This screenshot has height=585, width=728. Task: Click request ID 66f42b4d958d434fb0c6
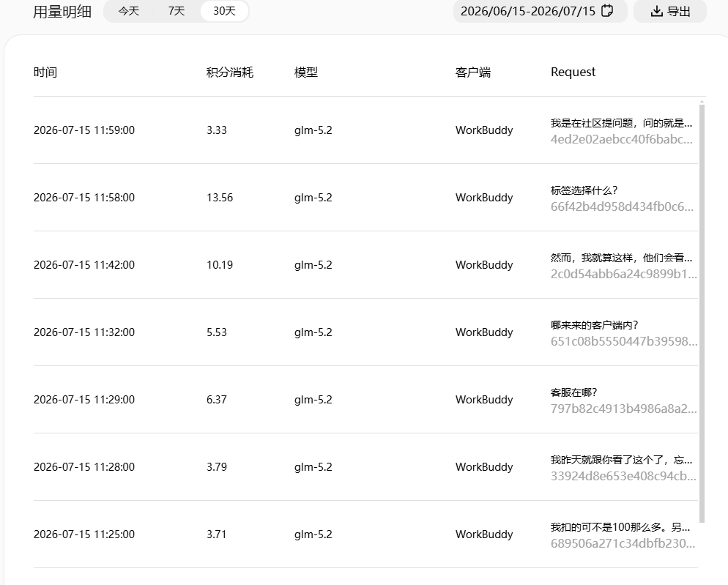(x=622, y=206)
